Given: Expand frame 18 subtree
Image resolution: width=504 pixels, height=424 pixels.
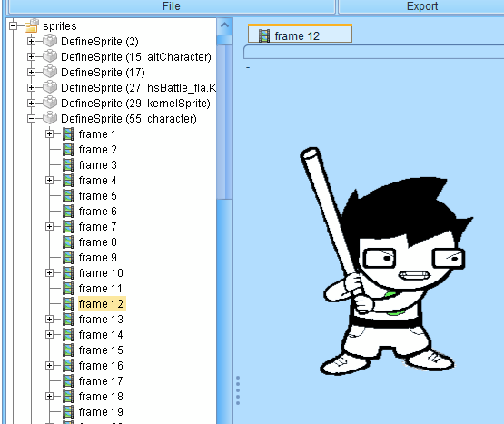Looking at the screenshot, I should click(50, 396).
